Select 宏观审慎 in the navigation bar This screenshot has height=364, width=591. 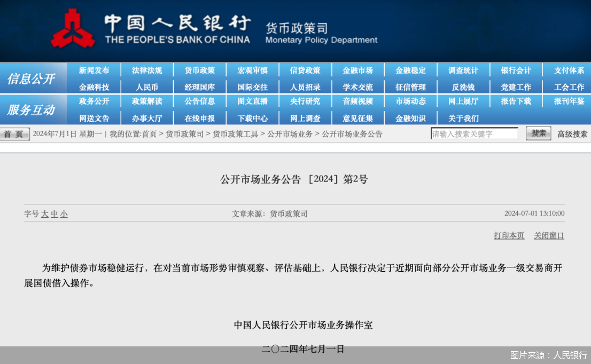252,70
